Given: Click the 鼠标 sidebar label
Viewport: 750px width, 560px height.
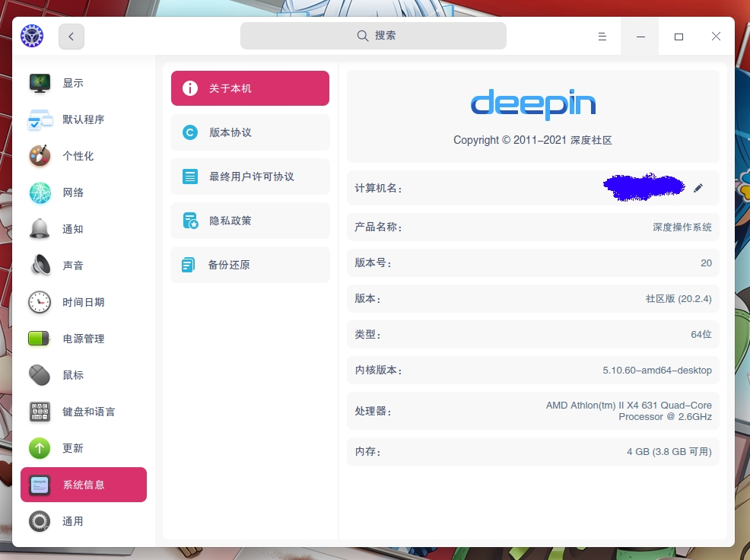Looking at the screenshot, I should click(x=73, y=375).
